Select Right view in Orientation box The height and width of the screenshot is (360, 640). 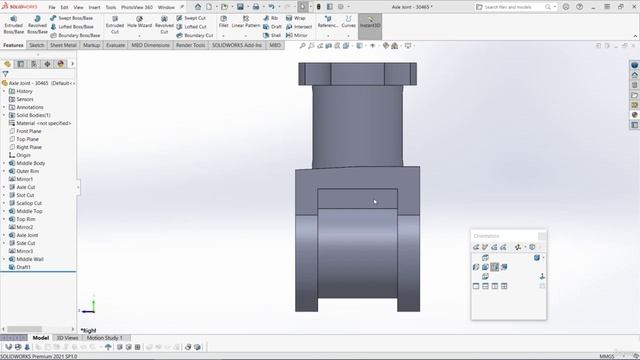click(495, 267)
